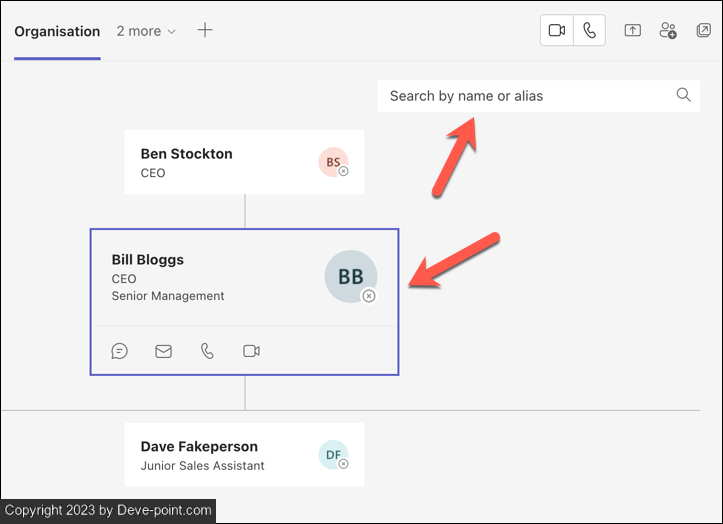Pop out the chat window

click(703, 31)
